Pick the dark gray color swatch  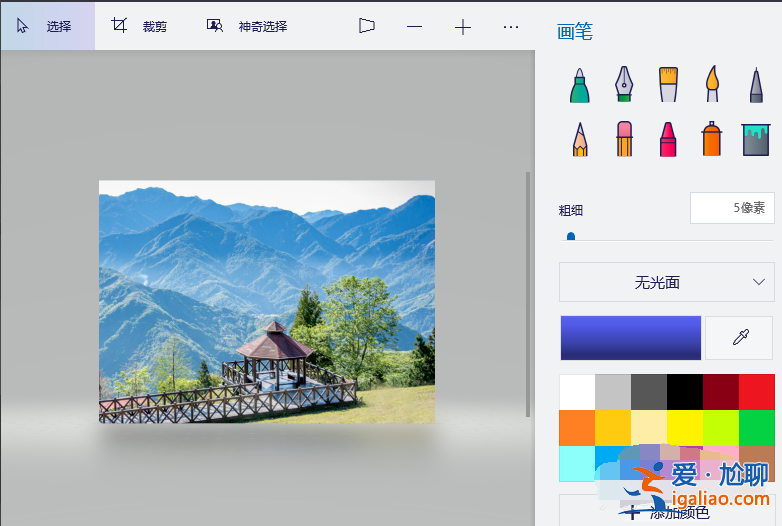[649, 392]
